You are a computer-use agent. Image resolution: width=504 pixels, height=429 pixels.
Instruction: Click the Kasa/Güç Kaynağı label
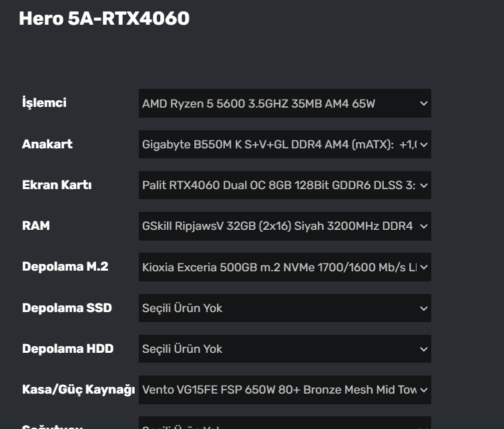pyautogui.click(x=78, y=390)
